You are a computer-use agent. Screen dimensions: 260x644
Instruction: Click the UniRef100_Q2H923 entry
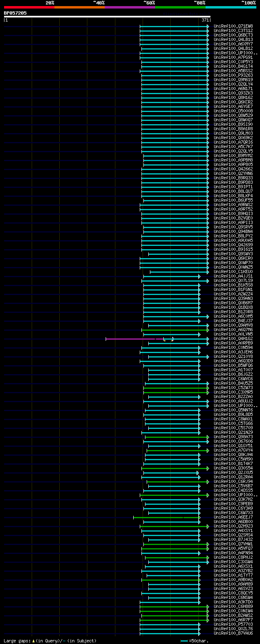[233, 526]
